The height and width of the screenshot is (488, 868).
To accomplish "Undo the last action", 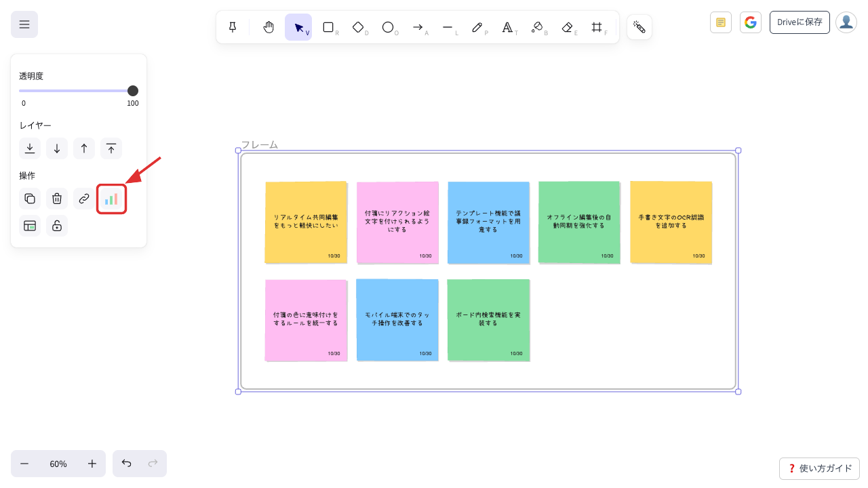I will tap(126, 464).
